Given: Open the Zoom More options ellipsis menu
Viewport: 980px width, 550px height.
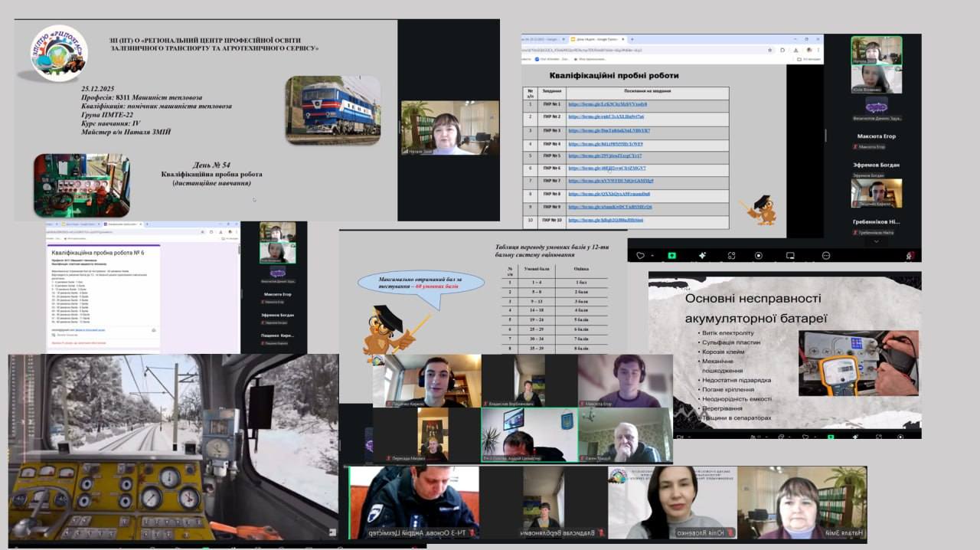Looking at the screenshot, I should pos(825,255).
